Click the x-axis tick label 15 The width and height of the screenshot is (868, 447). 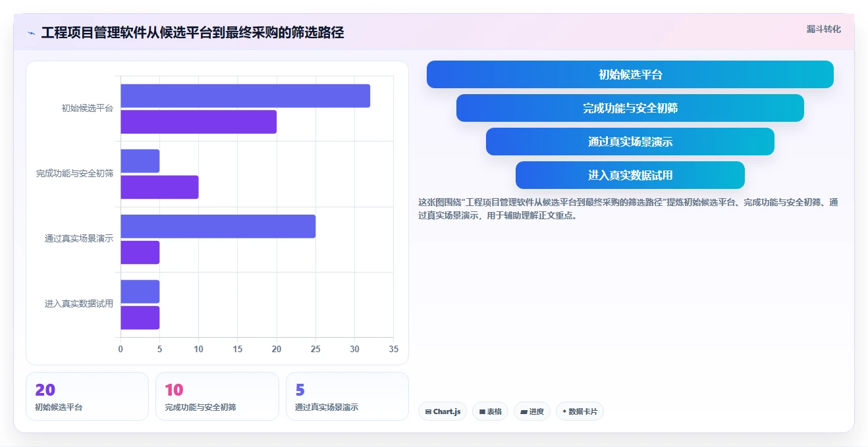238,349
